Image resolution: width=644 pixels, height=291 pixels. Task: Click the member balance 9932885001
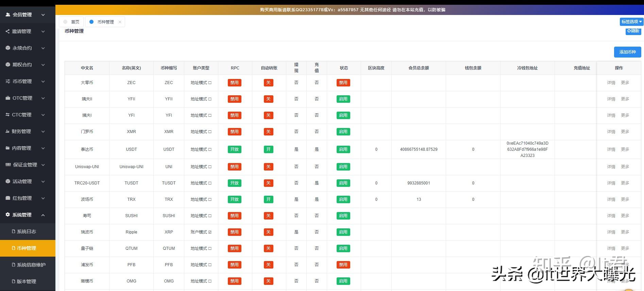tap(419, 183)
